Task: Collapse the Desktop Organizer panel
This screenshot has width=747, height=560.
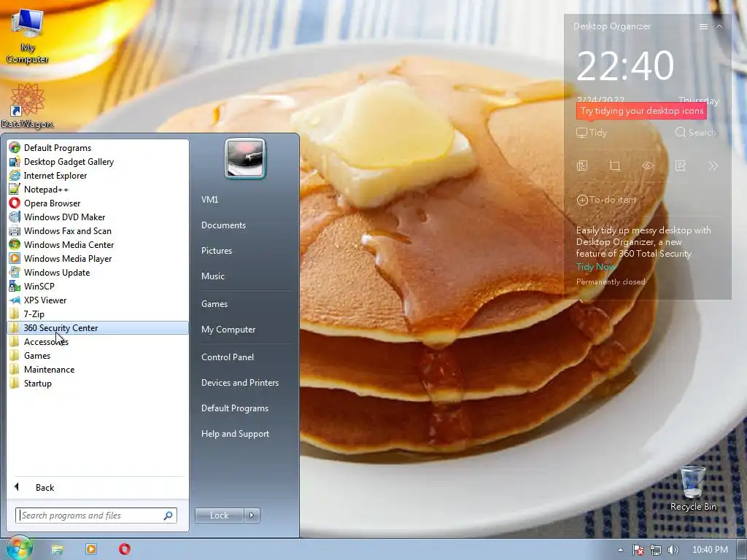Action: tap(719, 27)
